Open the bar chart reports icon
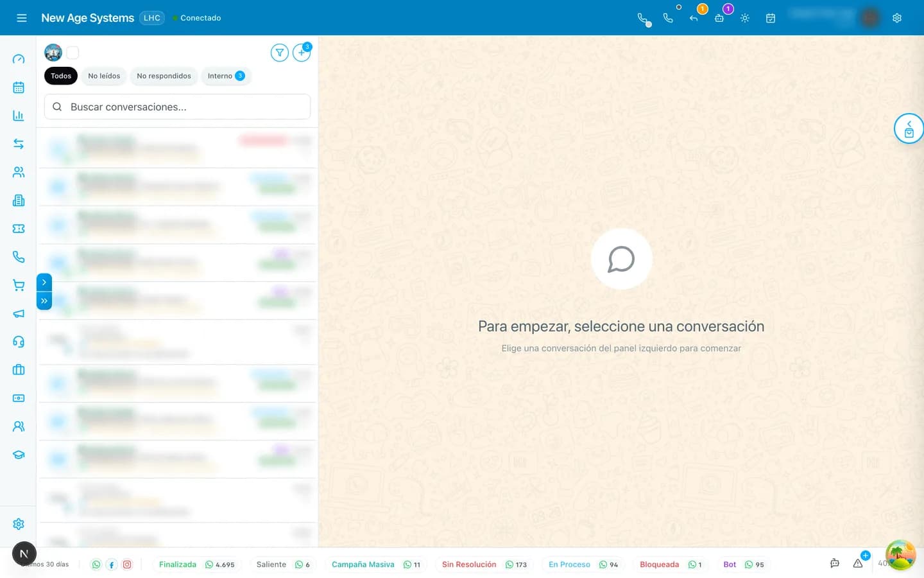924x578 pixels. coord(19,116)
